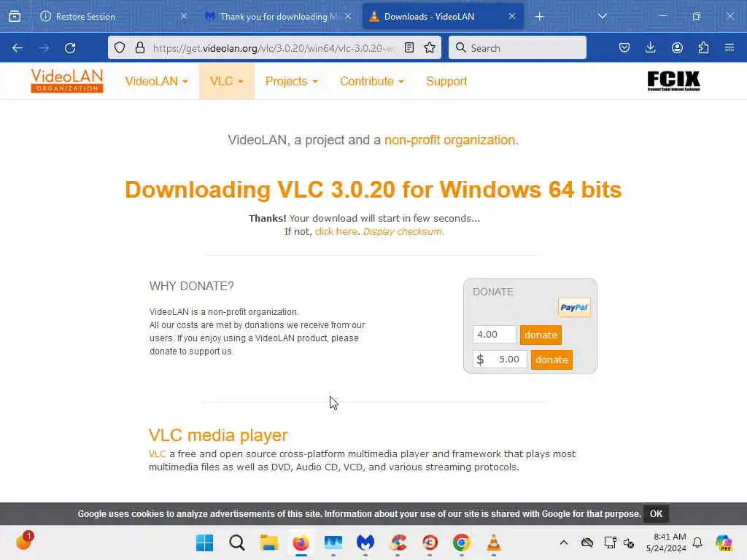Dismiss cookie notice with OK button
The image size is (747, 560).
[x=656, y=514]
